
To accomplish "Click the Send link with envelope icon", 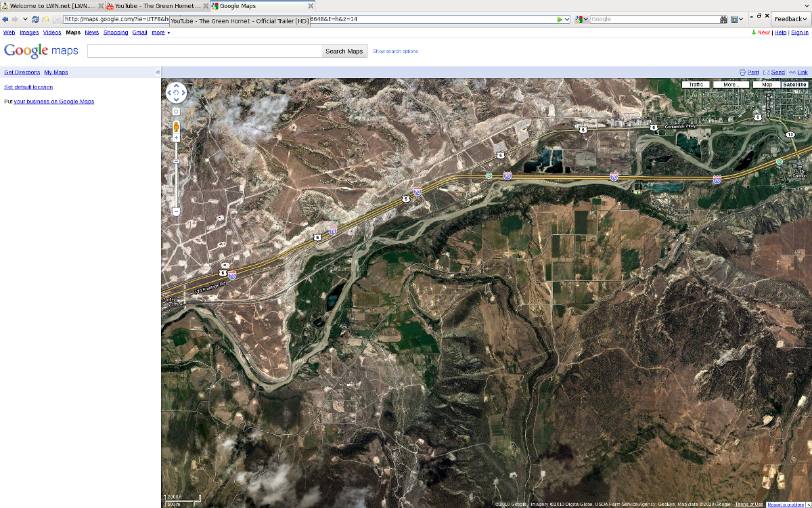I will tap(773, 72).
